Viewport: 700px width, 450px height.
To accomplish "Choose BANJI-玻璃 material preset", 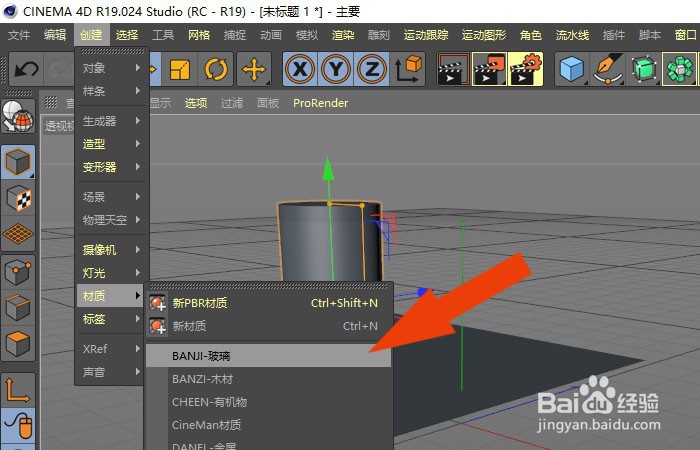I will (269, 356).
